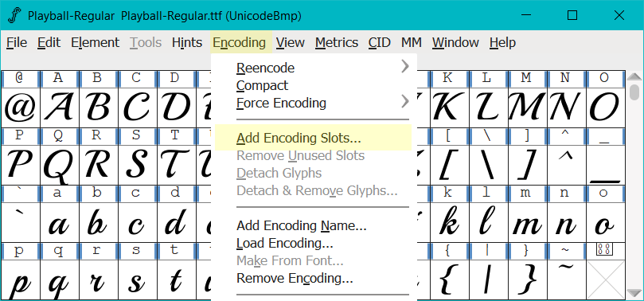Select the lowercase c glyph
This screenshot has width=644, height=301.
pyautogui.click(x=138, y=223)
